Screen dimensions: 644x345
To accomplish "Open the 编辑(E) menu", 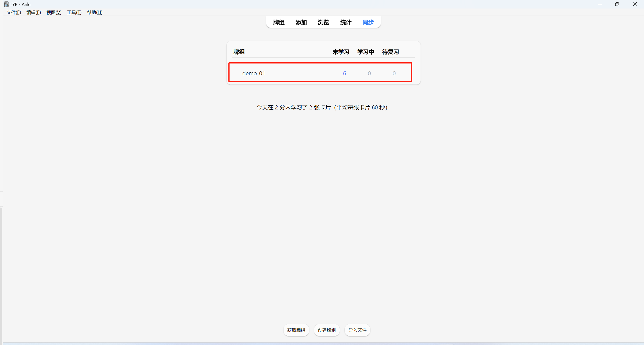I will tap(34, 12).
